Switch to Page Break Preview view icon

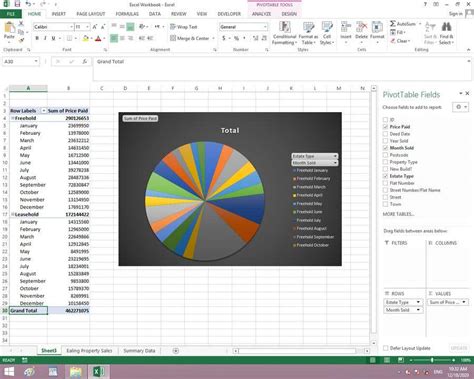tap(401, 360)
